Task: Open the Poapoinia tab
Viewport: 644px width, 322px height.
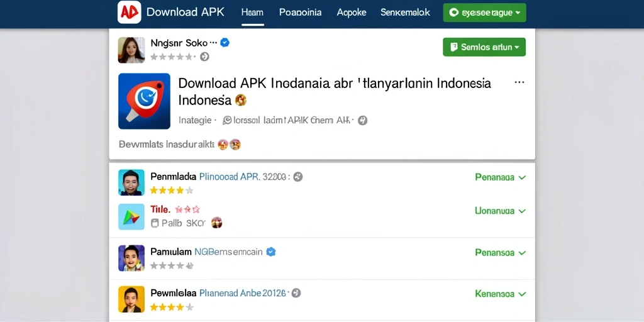Action: (300, 13)
